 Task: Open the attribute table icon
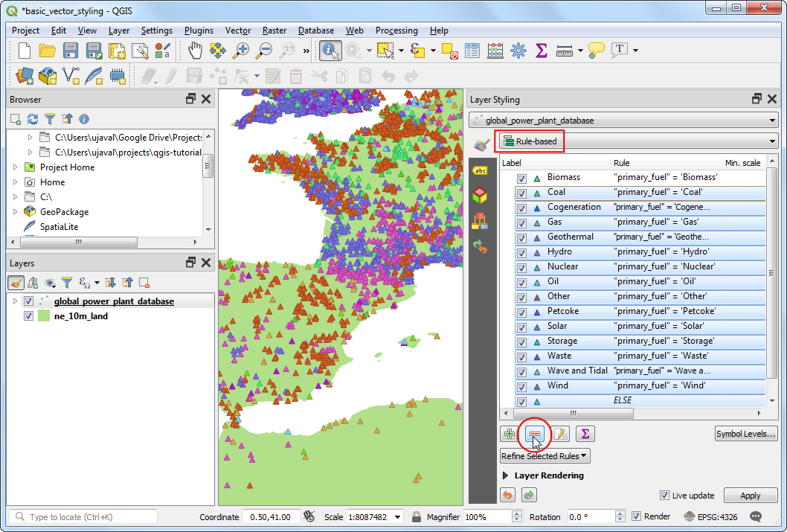472,51
